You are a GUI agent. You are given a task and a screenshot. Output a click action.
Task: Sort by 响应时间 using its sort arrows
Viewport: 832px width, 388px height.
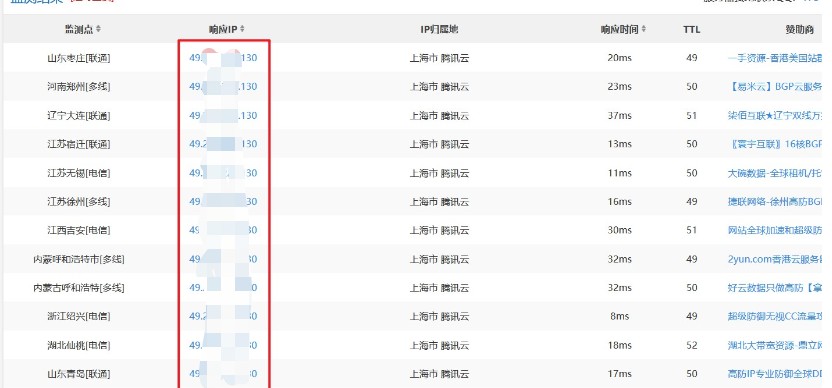(644, 29)
